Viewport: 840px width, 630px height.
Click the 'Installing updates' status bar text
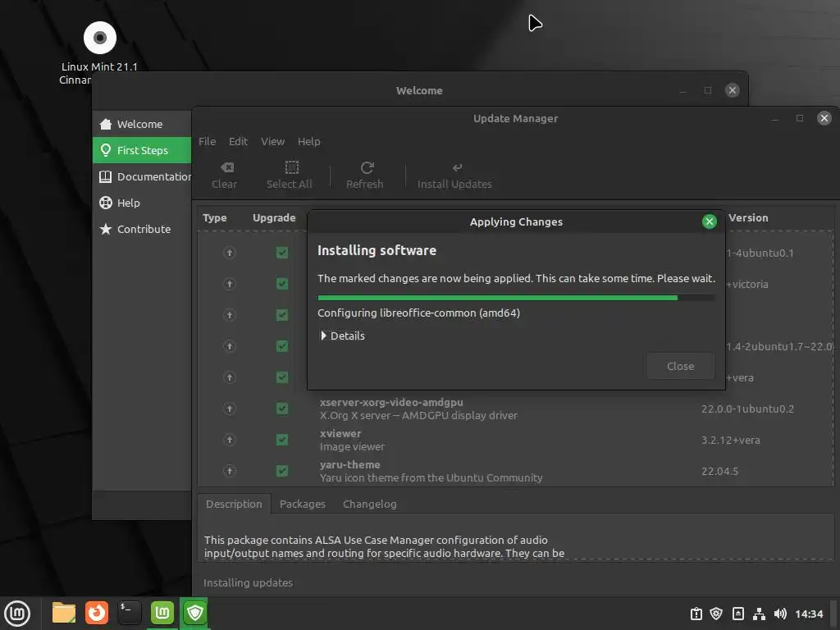[x=248, y=583]
